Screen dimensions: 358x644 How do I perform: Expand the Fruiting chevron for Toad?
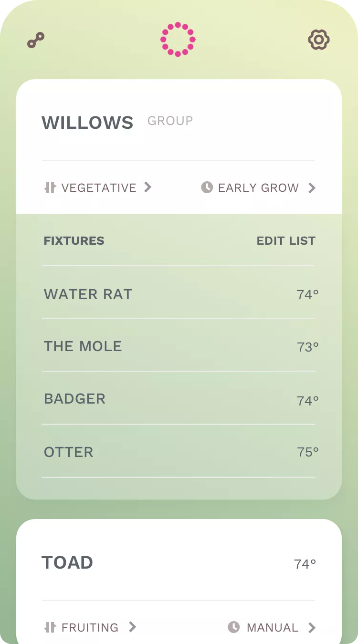(133, 627)
